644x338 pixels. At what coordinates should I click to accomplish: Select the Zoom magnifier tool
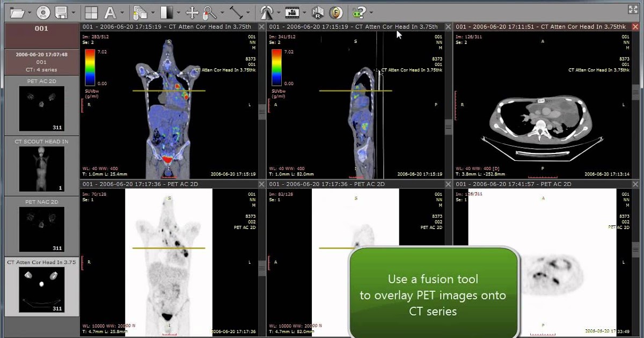point(210,12)
